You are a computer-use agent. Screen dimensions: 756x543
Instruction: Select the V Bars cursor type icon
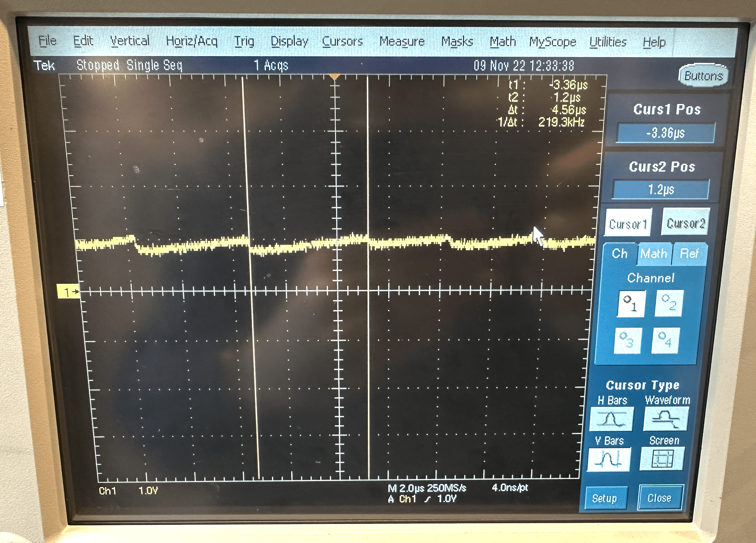609,460
